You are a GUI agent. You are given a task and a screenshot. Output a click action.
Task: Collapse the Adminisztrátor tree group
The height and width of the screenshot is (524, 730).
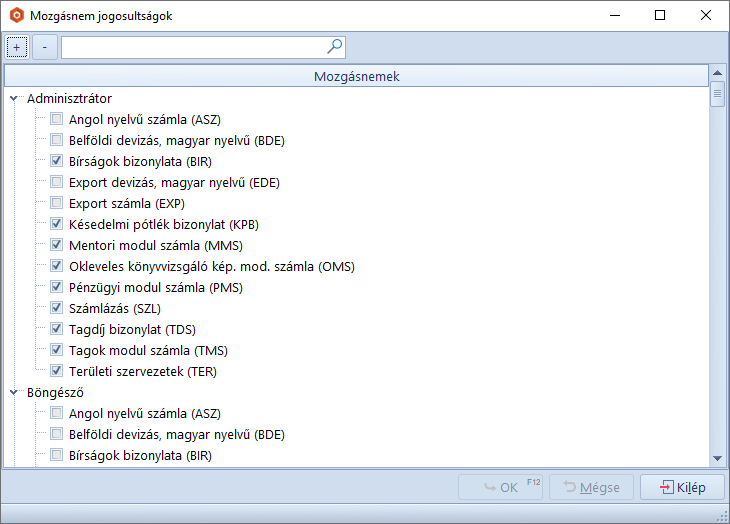14,99
